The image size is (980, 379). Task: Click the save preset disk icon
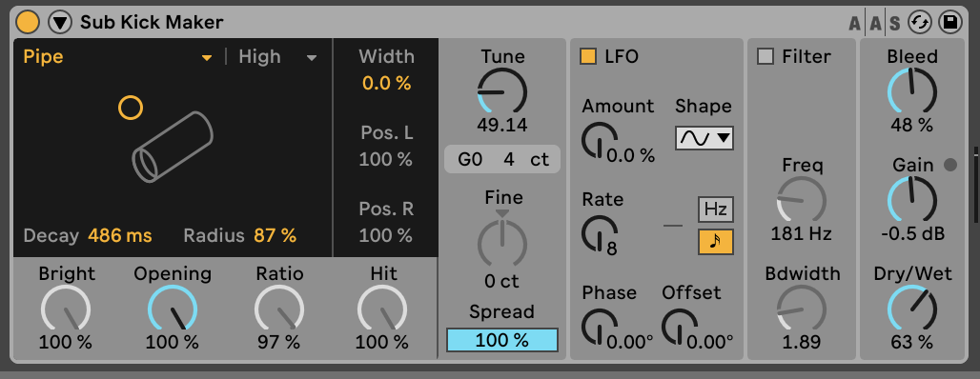[950, 23]
